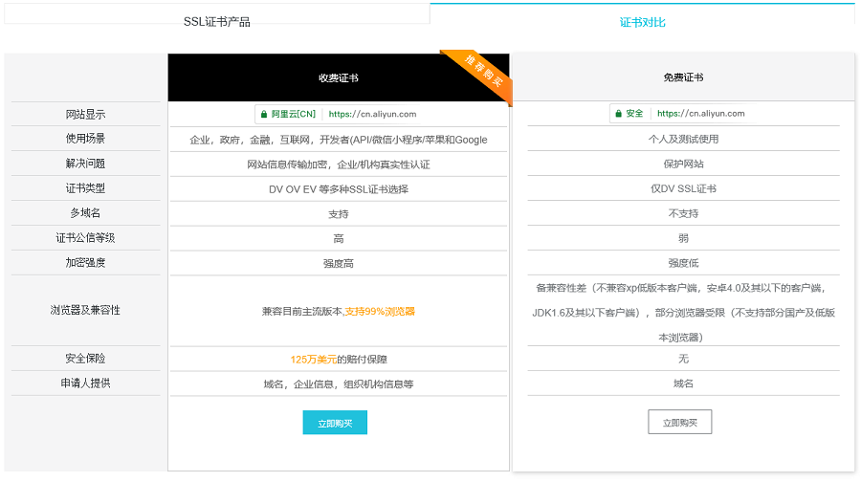Select the 证书对比 tab
The width and height of the screenshot is (861, 504).
pyautogui.click(x=643, y=22)
